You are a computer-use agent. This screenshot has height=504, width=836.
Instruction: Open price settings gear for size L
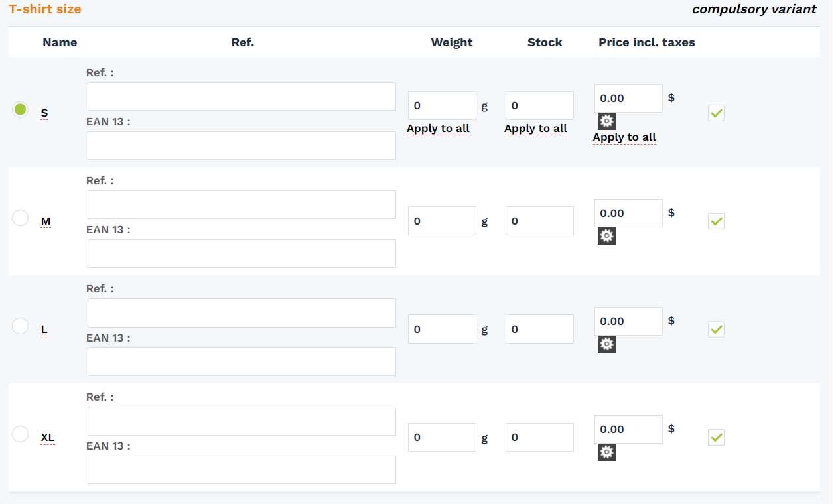pos(606,344)
